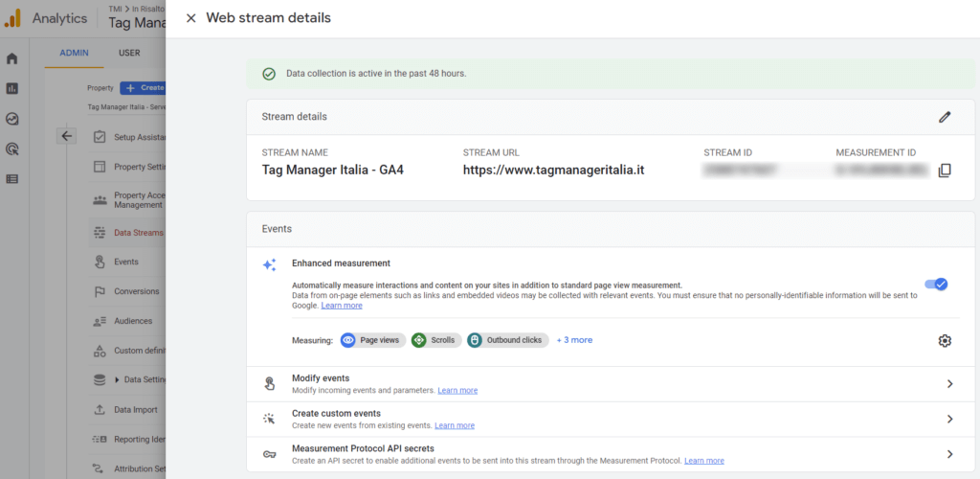
Task: Click the Property Settings window icon
Action: pyautogui.click(x=100, y=167)
